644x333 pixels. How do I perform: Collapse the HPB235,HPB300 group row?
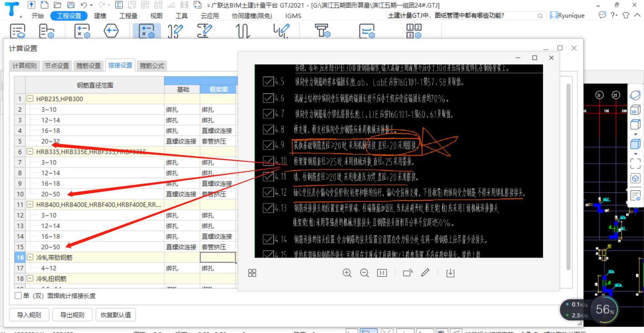click(30, 99)
